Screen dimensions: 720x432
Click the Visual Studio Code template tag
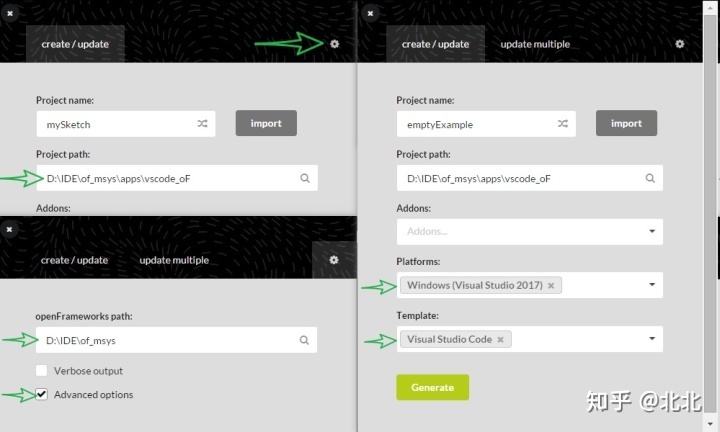(x=456, y=339)
